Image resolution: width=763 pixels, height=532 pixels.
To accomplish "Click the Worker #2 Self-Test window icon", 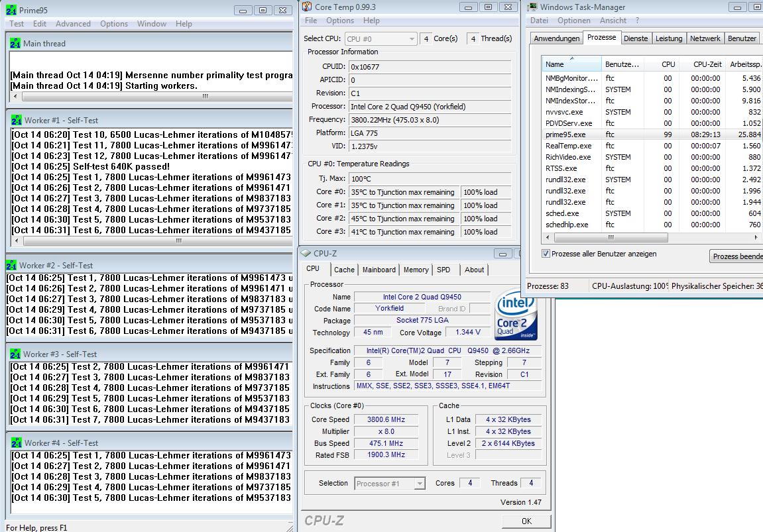I will (x=11, y=265).
